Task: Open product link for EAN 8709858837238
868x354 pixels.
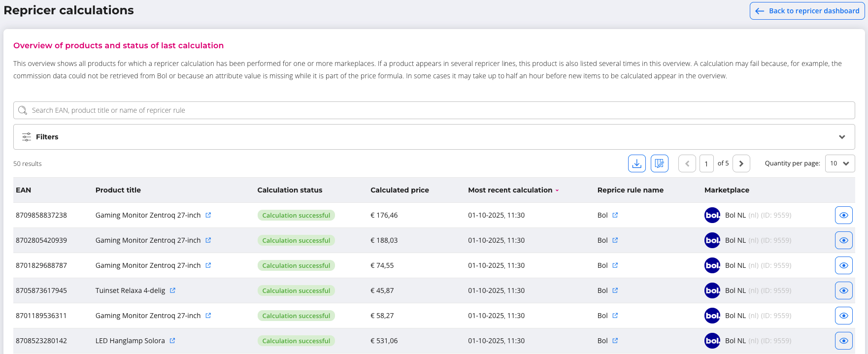Action: click(208, 215)
